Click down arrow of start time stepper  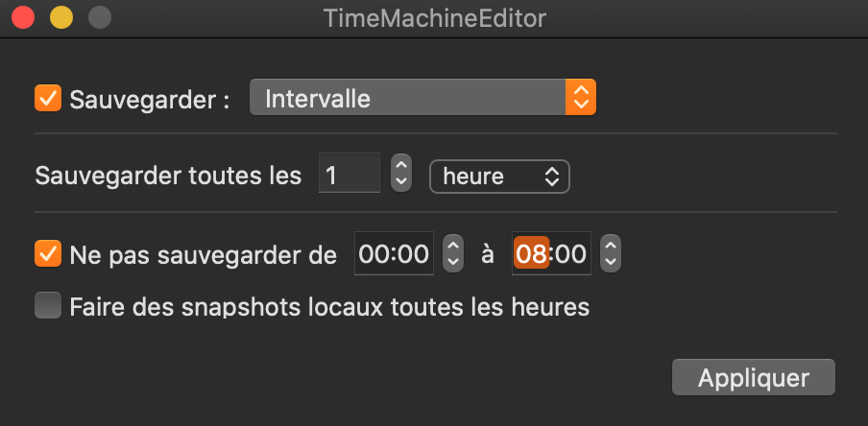(x=453, y=262)
